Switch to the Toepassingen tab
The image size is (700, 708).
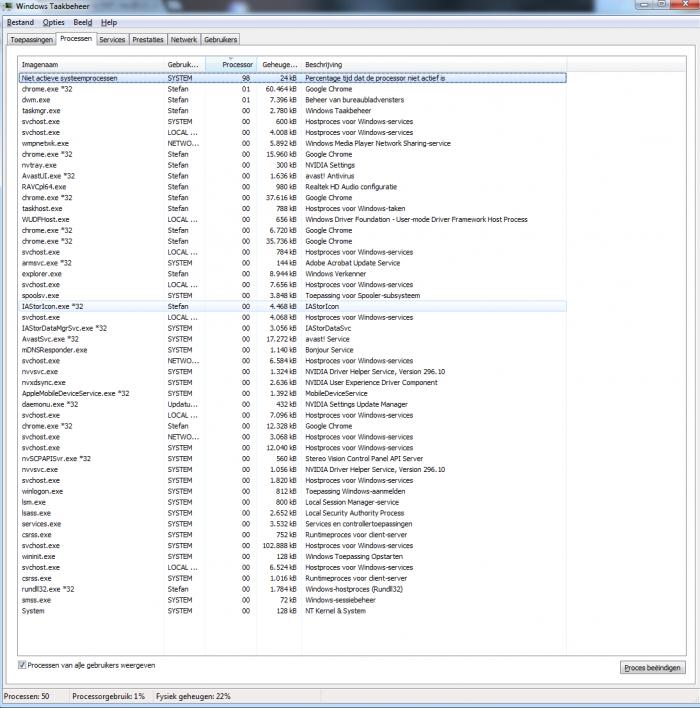coord(31,40)
